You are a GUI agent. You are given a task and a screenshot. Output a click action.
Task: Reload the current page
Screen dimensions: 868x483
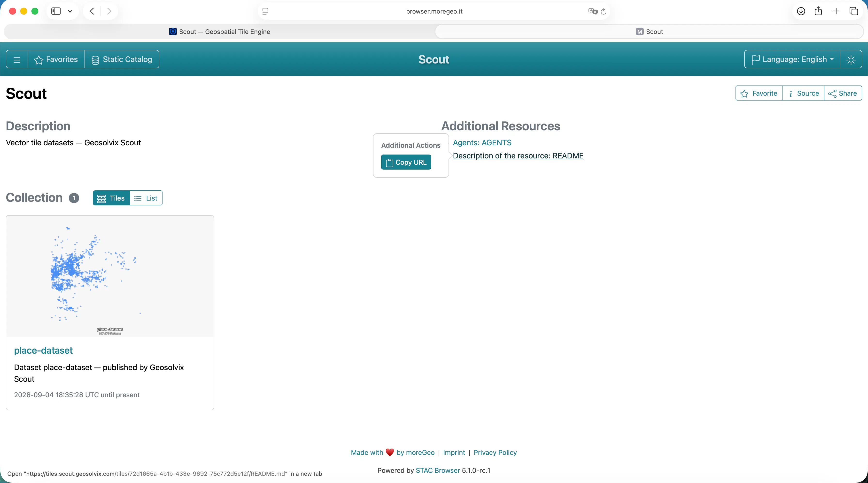pos(604,11)
